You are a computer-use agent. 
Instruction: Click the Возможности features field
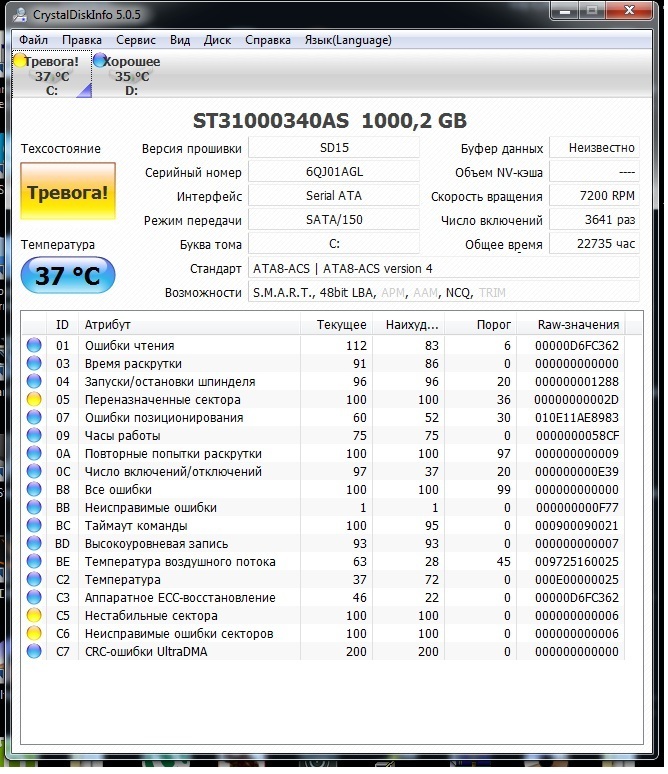(443, 293)
